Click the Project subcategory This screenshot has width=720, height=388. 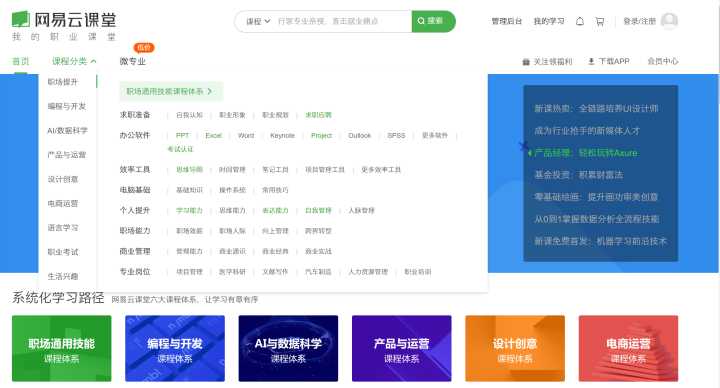coord(321,135)
